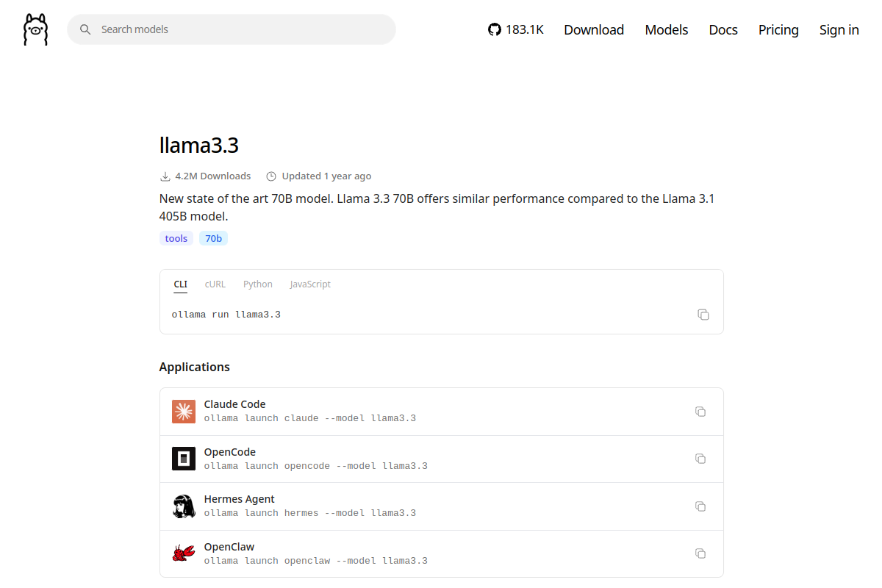Open the OpenClaw application name

(229, 547)
